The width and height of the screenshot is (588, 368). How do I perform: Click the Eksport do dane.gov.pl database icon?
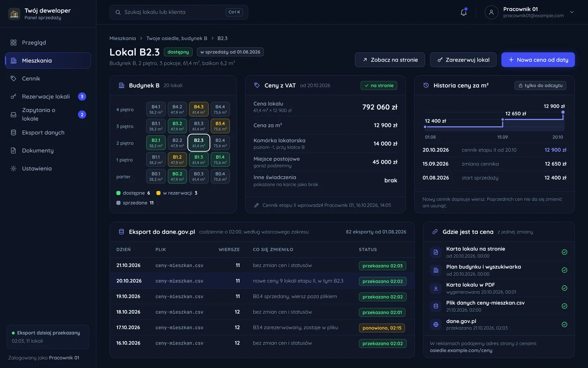[x=121, y=232]
